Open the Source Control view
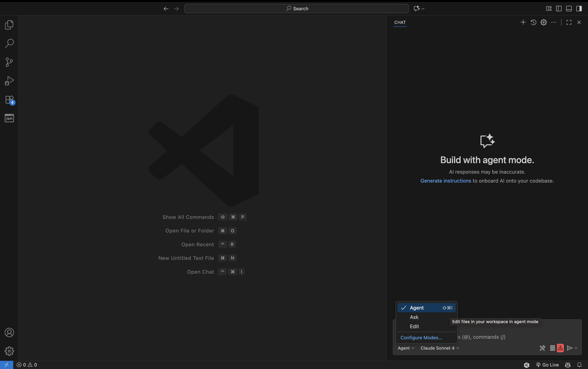Image resolution: width=588 pixels, height=369 pixels. [x=9, y=62]
